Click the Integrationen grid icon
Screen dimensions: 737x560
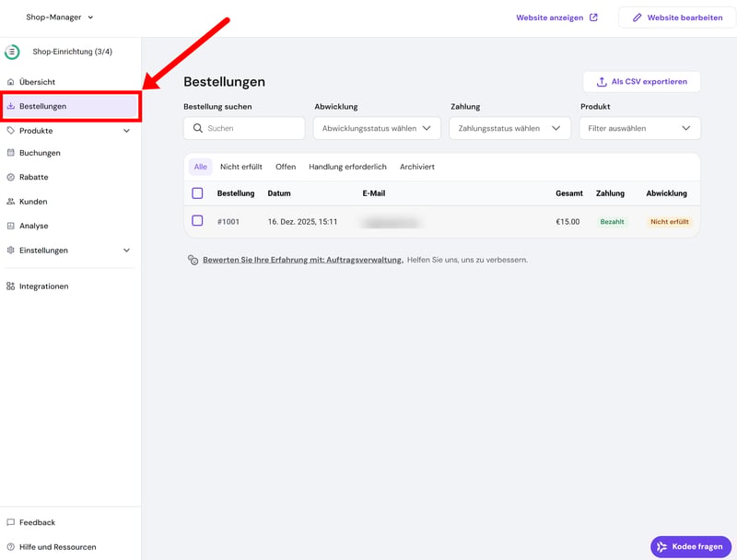(11, 286)
